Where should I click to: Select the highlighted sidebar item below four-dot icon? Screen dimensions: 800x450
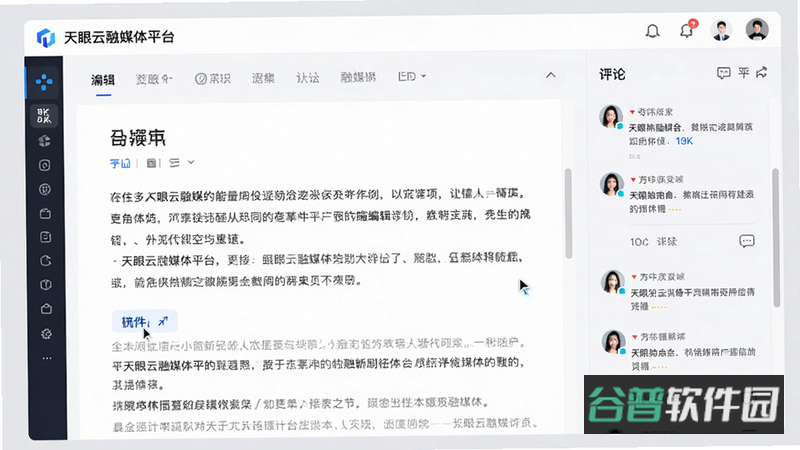point(44,115)
